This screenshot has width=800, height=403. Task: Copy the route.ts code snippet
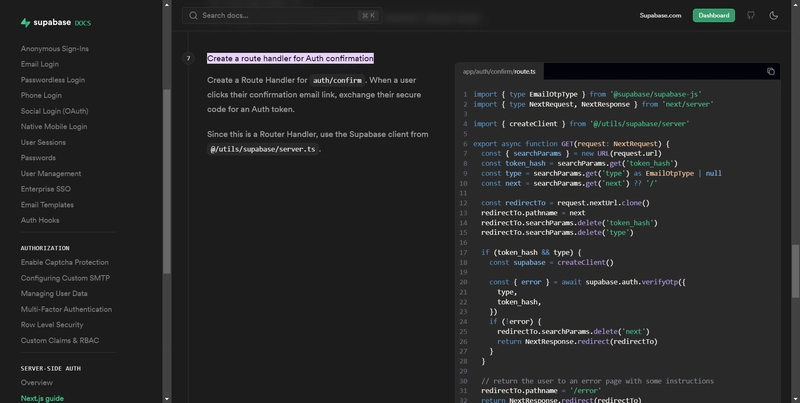pyautogui.click(x=770, y=71)
